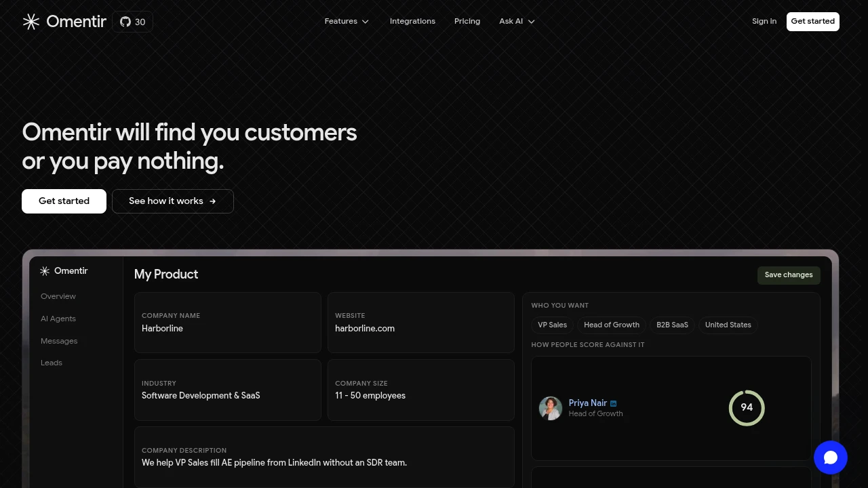Screen dimensions: 868x488
Task: Select AI Agents in the sidebar
Action: [58, 319]
